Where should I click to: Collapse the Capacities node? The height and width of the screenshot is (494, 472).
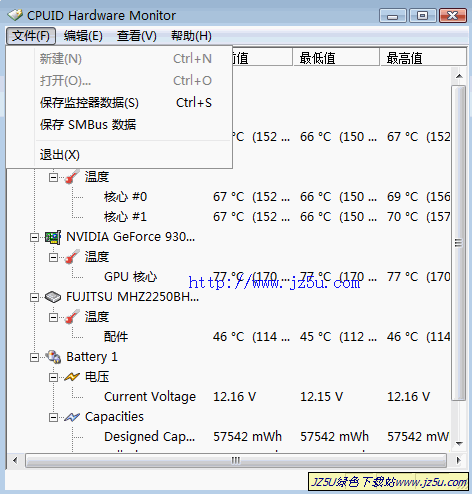[53, 417]
